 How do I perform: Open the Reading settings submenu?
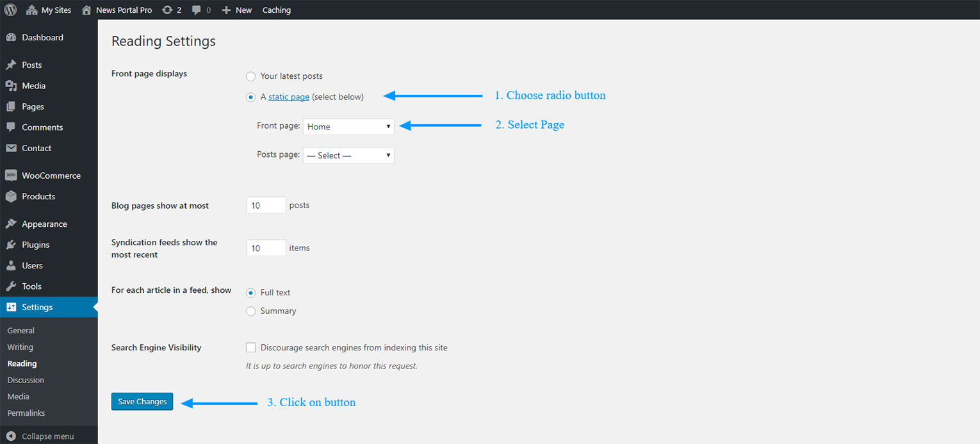click(x=22, y=363)
